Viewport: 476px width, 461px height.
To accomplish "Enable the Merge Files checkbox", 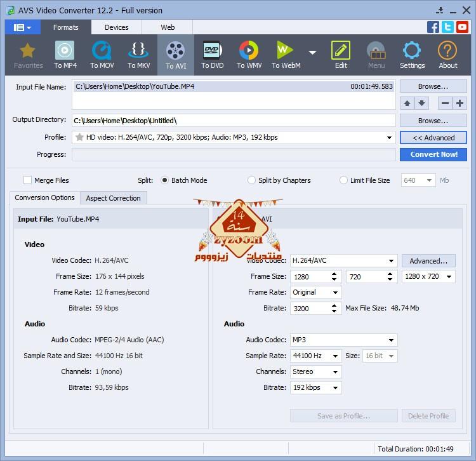I will (x=27, y=180).
